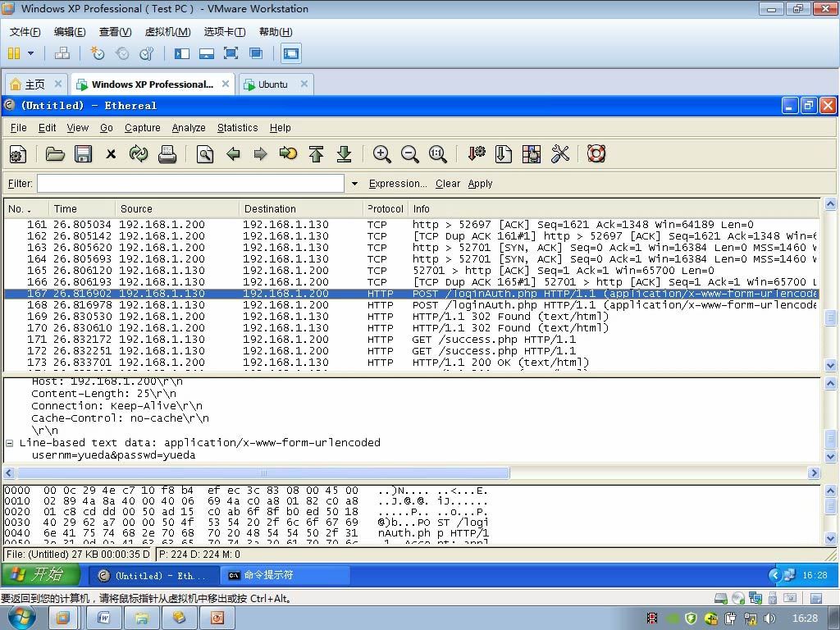Click the Apply filter button
The height and width of the screenshot is (630, 840).
coord(480,184)
